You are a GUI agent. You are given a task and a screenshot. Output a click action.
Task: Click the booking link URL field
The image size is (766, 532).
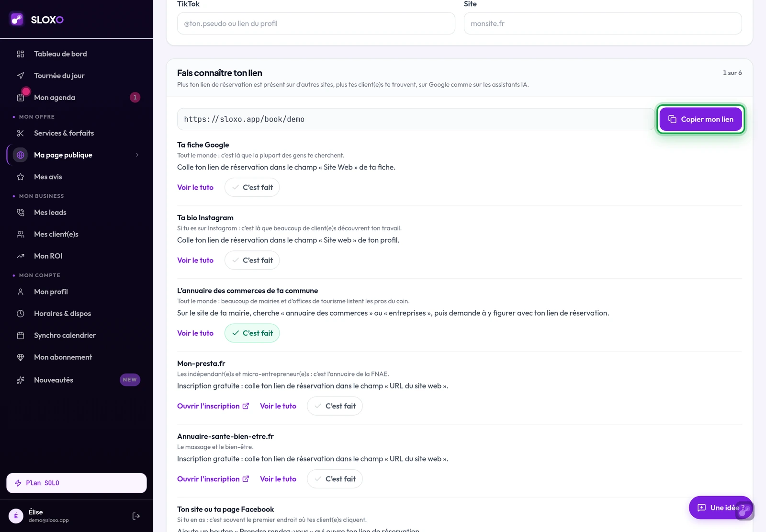(416, 119)
